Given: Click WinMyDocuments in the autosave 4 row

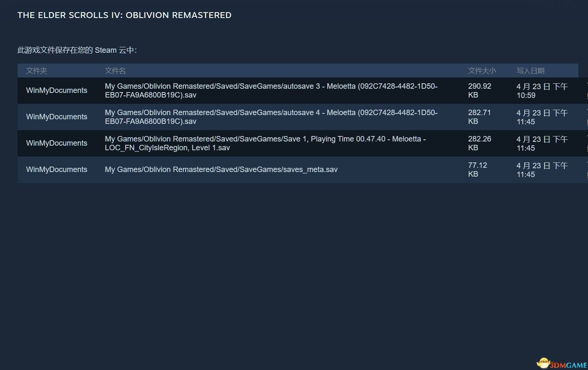Looking at the screenshot, I should click(57, 117).
